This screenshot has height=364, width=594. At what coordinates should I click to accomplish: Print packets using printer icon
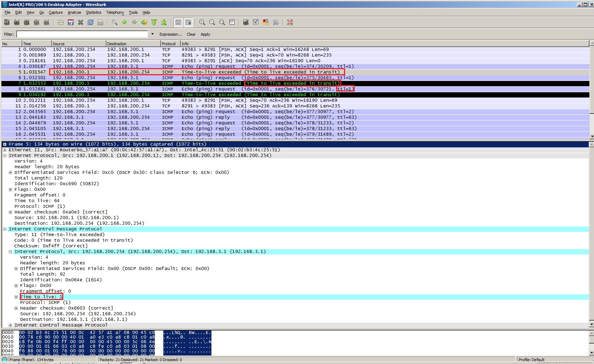tap(100, 22)
